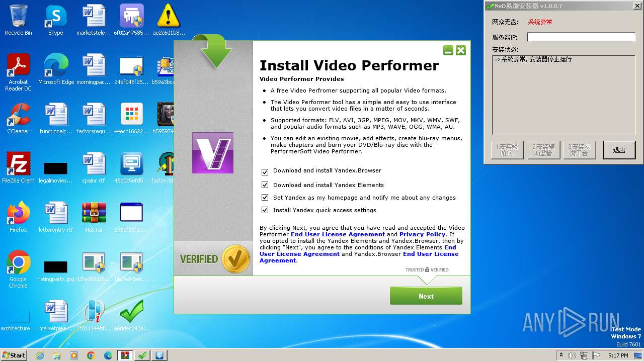Screen dimensions: 644x362
Task: Select the ae2c6d1b8... warning icon file
Action: 169,20
